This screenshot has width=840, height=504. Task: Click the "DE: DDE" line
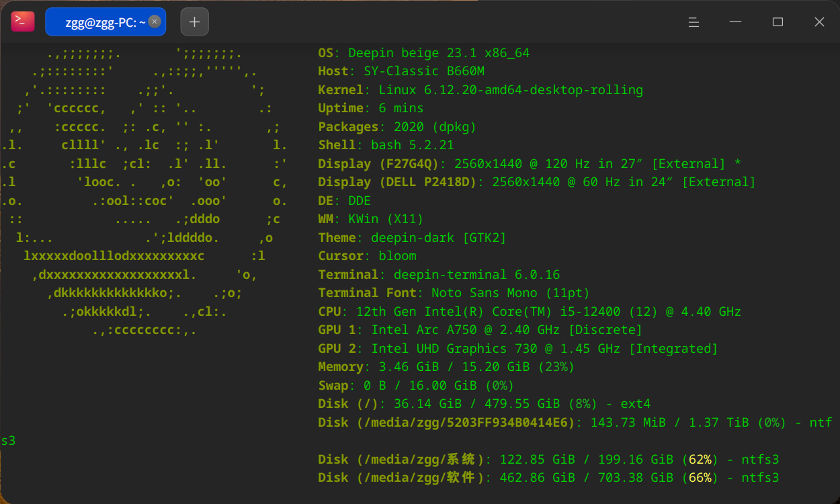pos(345,201)
